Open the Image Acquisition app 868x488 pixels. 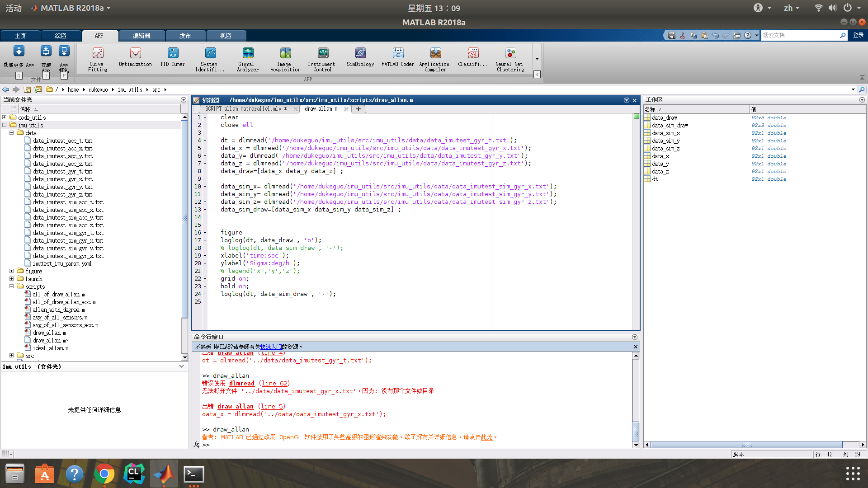point(285,59)
